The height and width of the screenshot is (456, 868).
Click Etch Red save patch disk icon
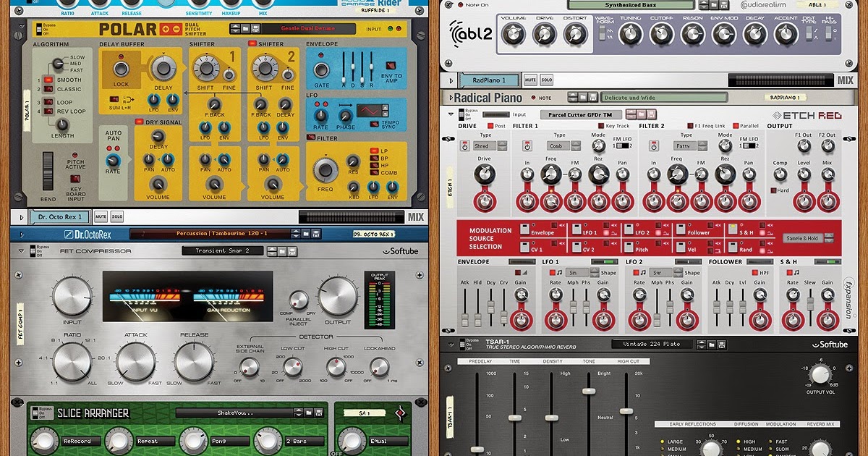(x=651, y=114)
